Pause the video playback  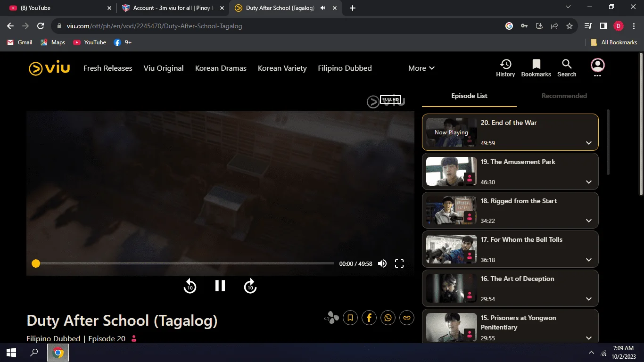coord(220,286)
